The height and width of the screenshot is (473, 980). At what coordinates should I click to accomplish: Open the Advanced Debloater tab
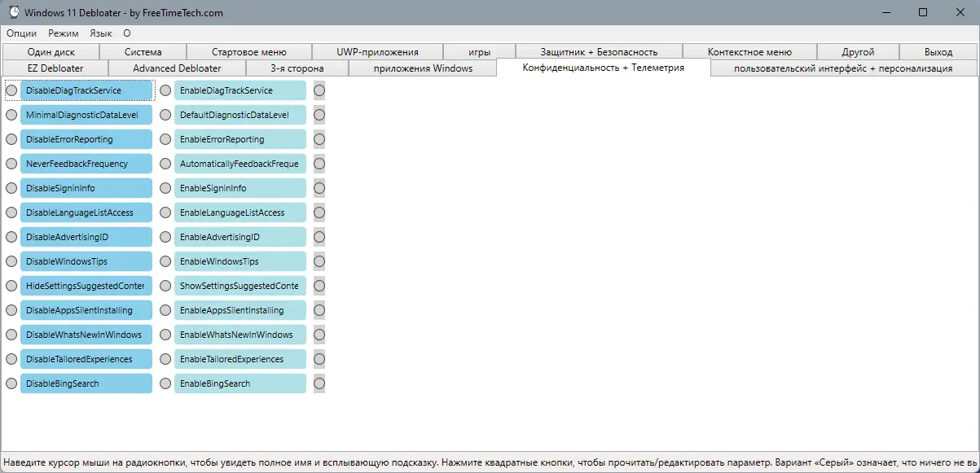pos(177,68)
